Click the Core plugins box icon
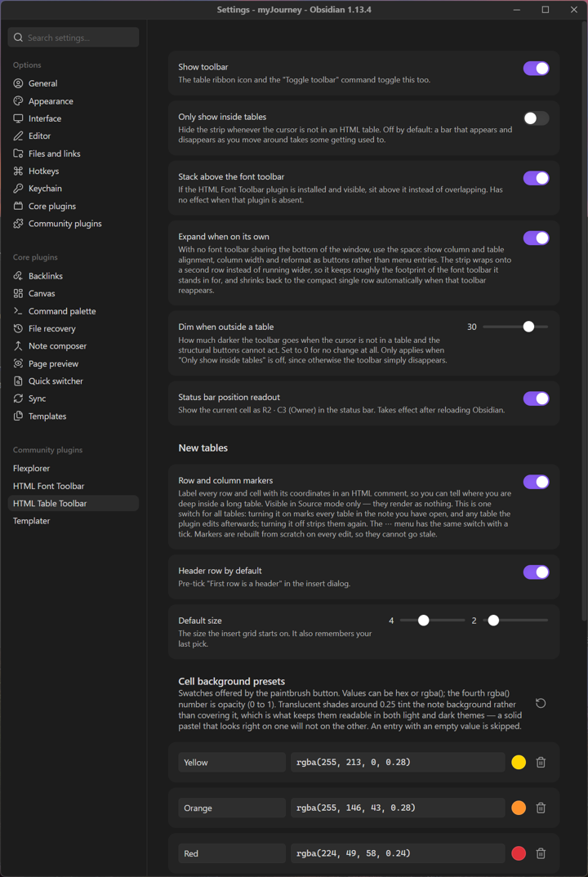This screenshot has width=588, height=877. [19, 207]
